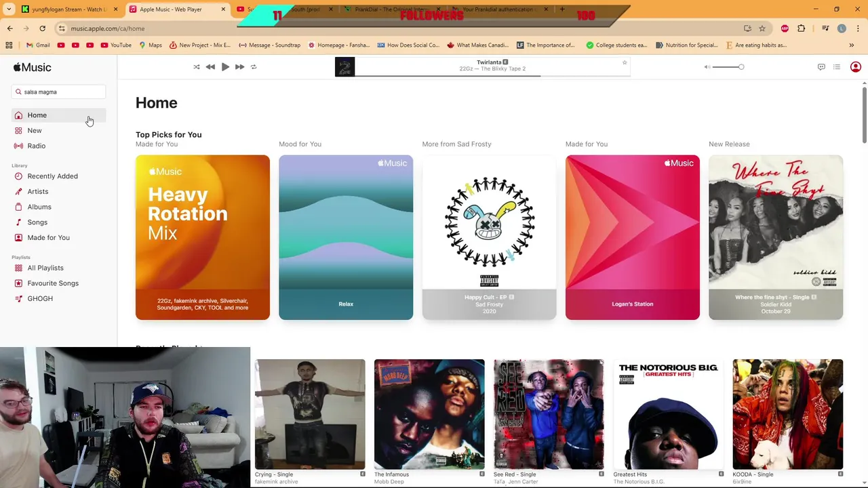Image resolution: width=868 pixels, height=488 pixels.
Task: Open the Relax mood mix card
Action: point(346,237)
